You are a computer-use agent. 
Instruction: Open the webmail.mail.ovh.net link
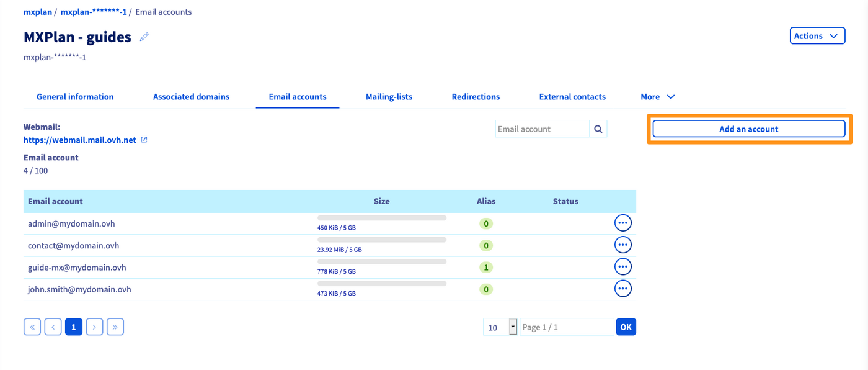click(80, 140)
